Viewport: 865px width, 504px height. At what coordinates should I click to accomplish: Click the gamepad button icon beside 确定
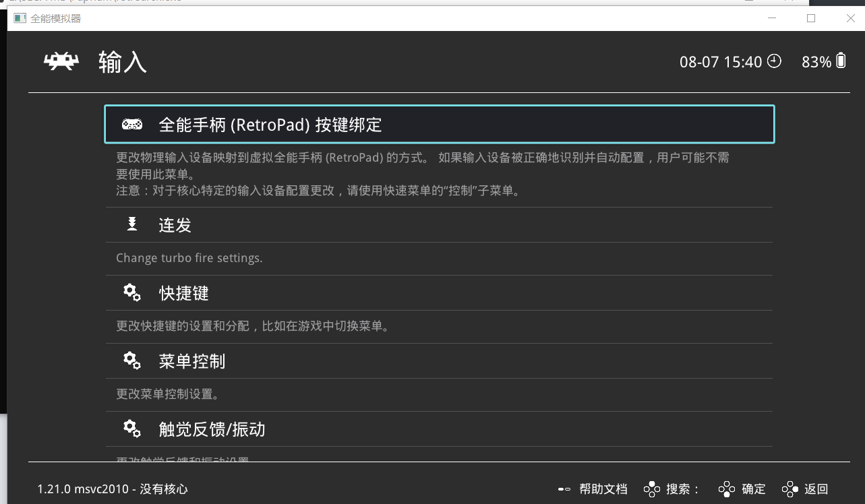726,489
